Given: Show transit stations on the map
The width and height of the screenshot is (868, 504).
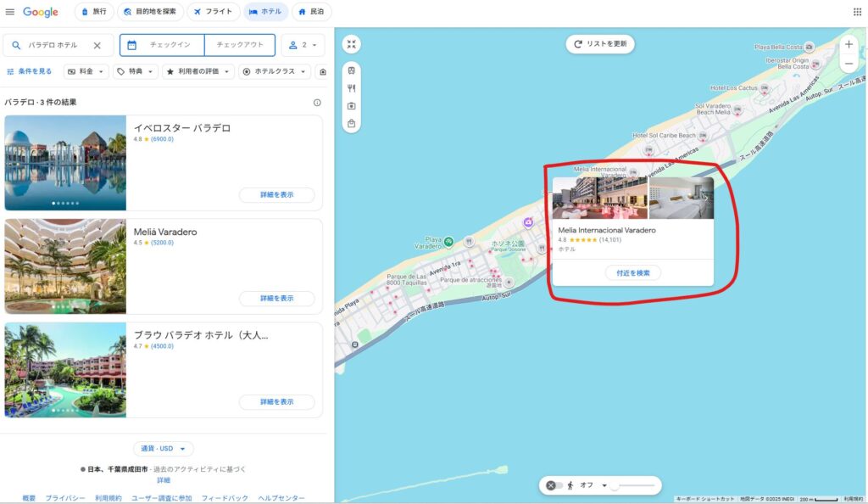Looking at the screenshot, I should point(352,70).
